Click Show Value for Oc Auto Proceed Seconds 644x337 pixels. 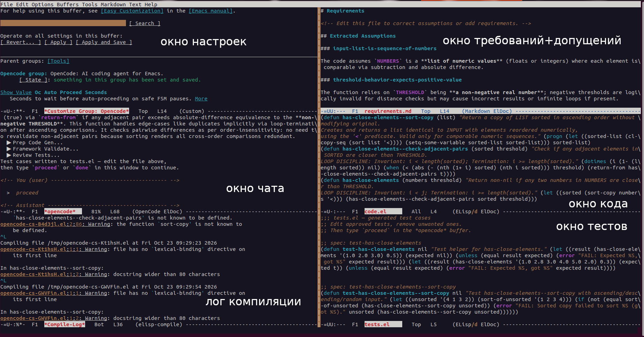16,92
